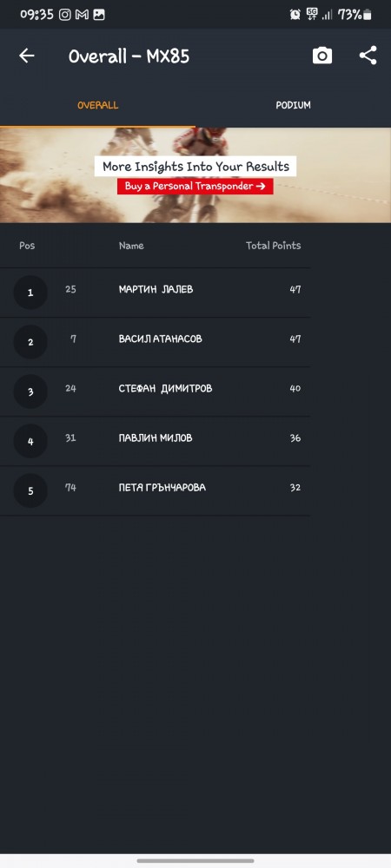
Task: Open Instagram notification icon in status bar
Action: (x=65, y=15)
